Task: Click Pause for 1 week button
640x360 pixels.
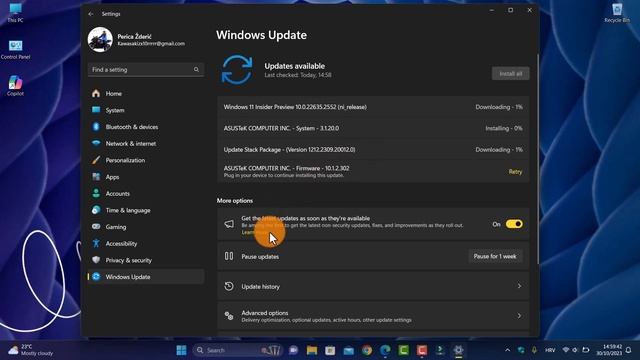Action: tap(495, 256)
